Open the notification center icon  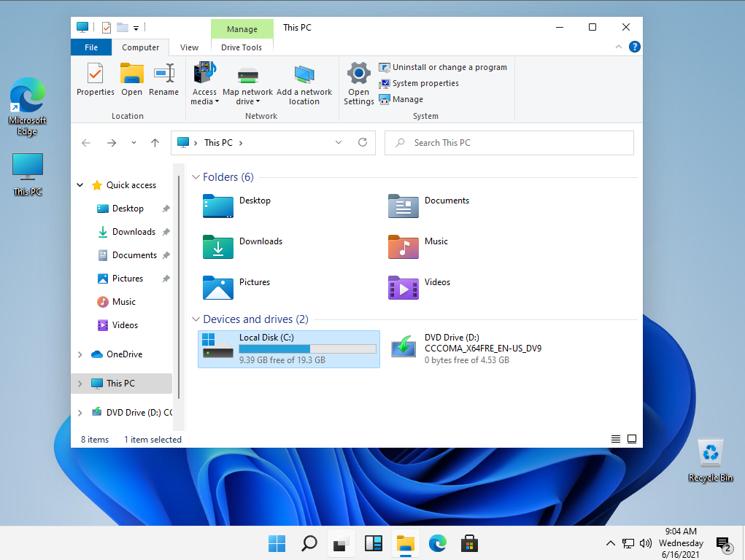724,545
